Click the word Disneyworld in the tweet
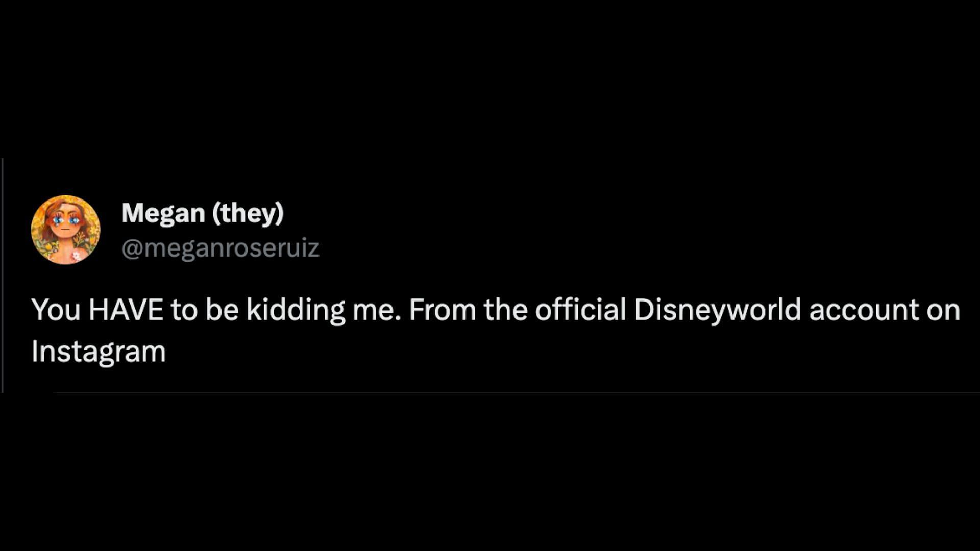Viewport: 980px width, 551px height. click(718, 310)
